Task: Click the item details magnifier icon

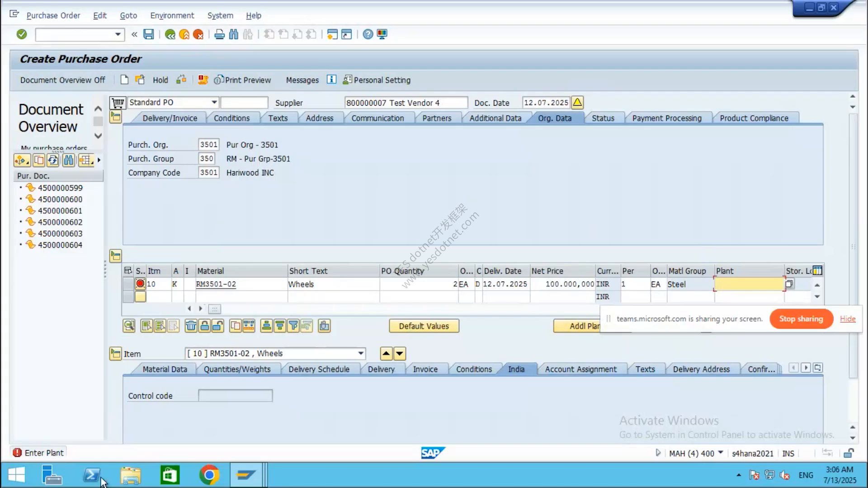Action: [129, 326]
